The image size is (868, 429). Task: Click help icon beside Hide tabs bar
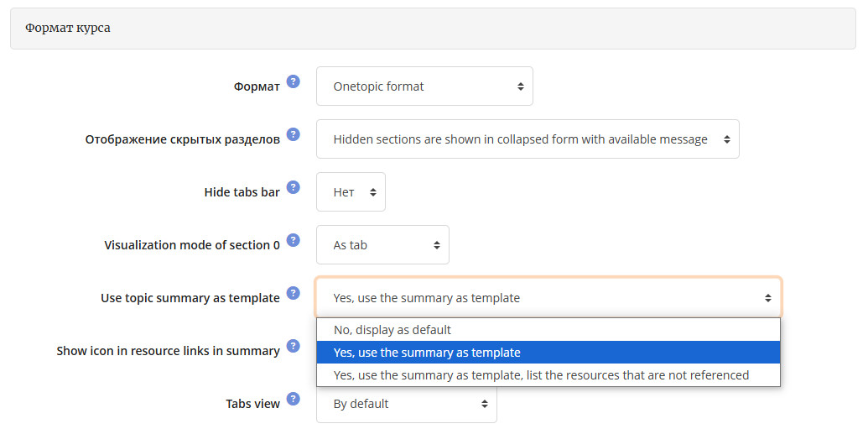point(294,187)
